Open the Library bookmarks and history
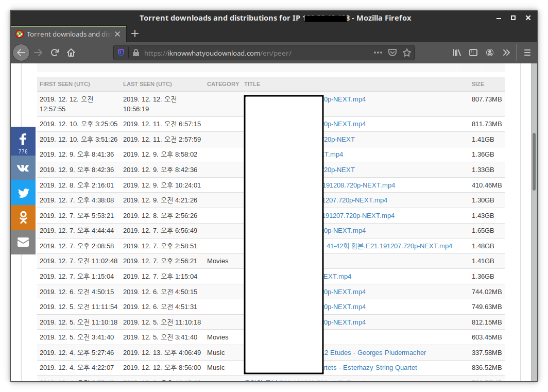Viewport: 548px width, 392px height. pyautogui.click(x=457, y=53)
